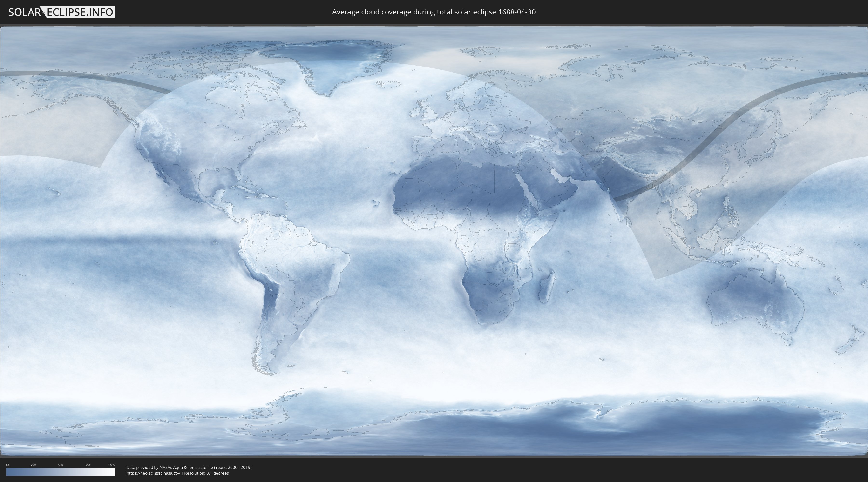Select the map title about eclipse 1688-04-30

(x=434, y=12)
